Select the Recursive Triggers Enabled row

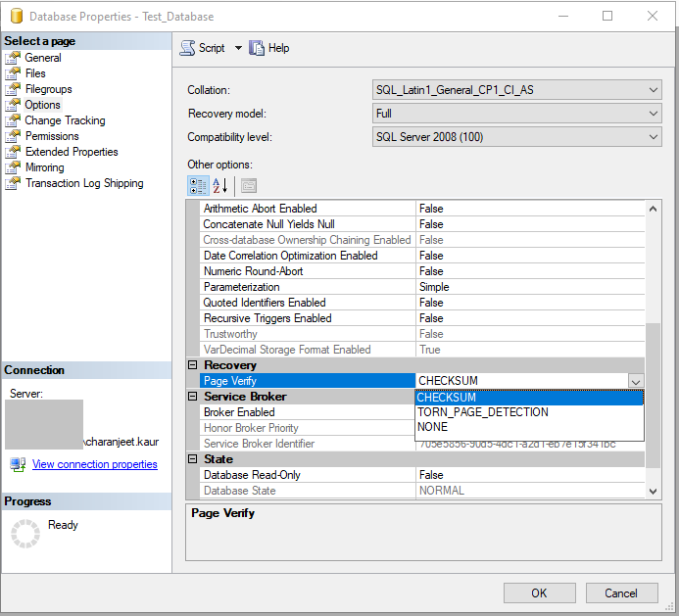[x=421, y=318]
